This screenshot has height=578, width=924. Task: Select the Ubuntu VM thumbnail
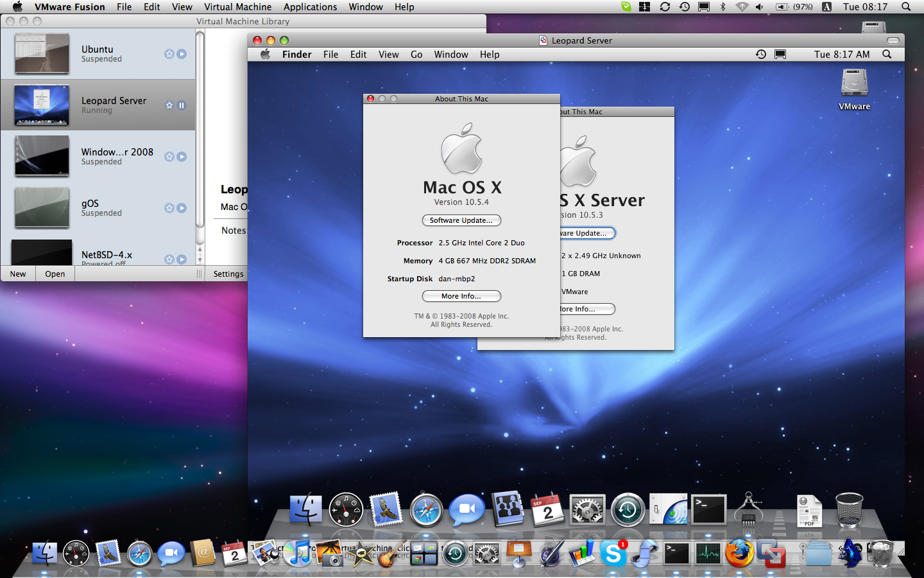pos(42,54)
